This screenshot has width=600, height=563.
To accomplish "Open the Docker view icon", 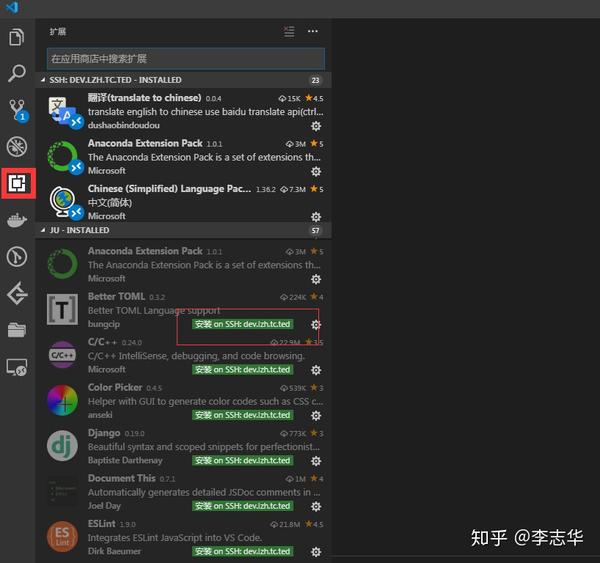I will 17,220.
